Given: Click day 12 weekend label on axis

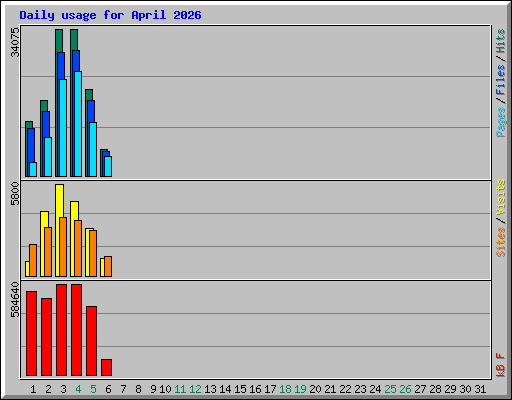Looking at the screenshot, I should [195, 389].
